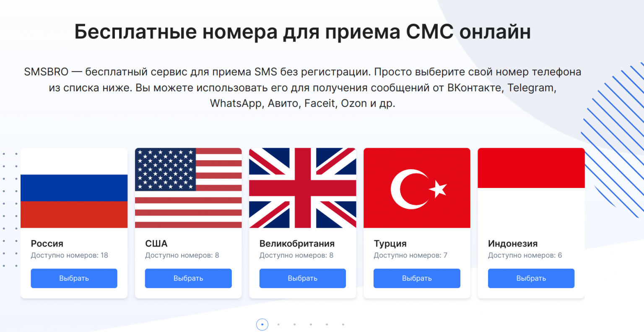Open the Россия country title
This screenshot has width=644, height=332.
pyautogui.click(x=47, y=244)
